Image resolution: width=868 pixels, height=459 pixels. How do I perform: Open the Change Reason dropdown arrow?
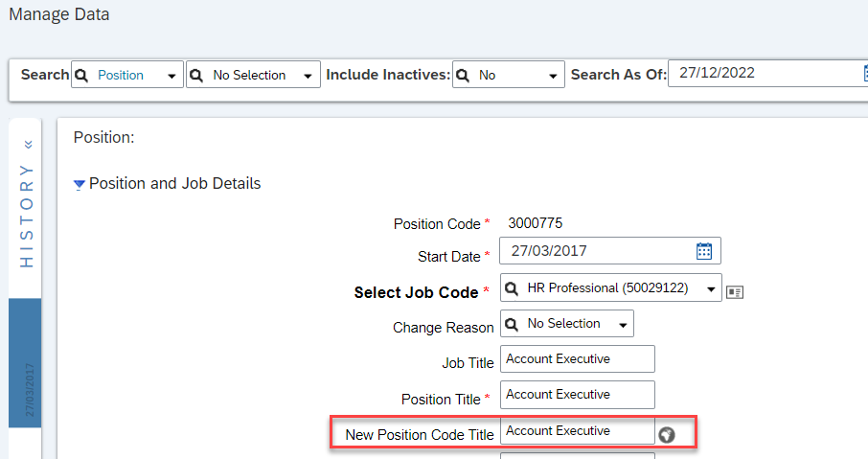click(x=623, y=326)
